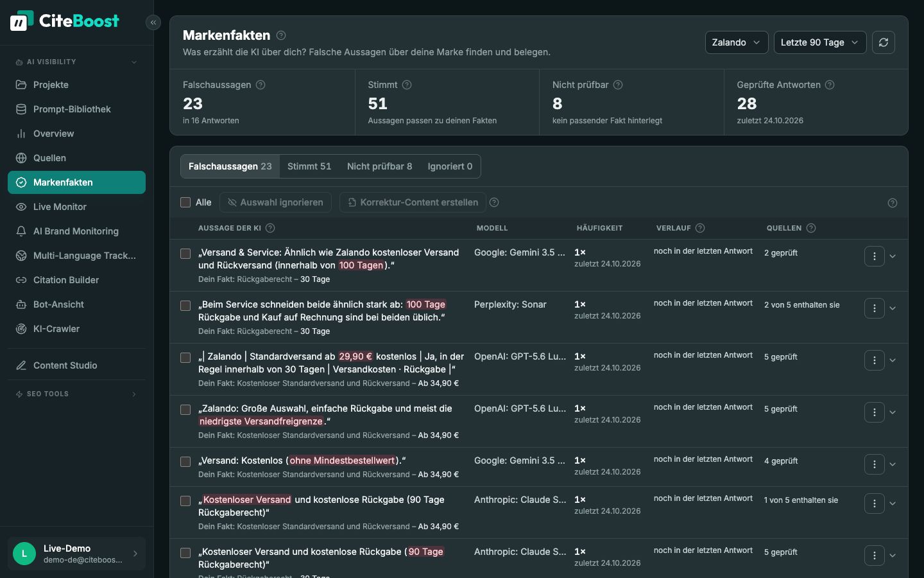Switch to the Ignoriert 0 tab
The image size is (924, 578).
(x=450, y=166)
